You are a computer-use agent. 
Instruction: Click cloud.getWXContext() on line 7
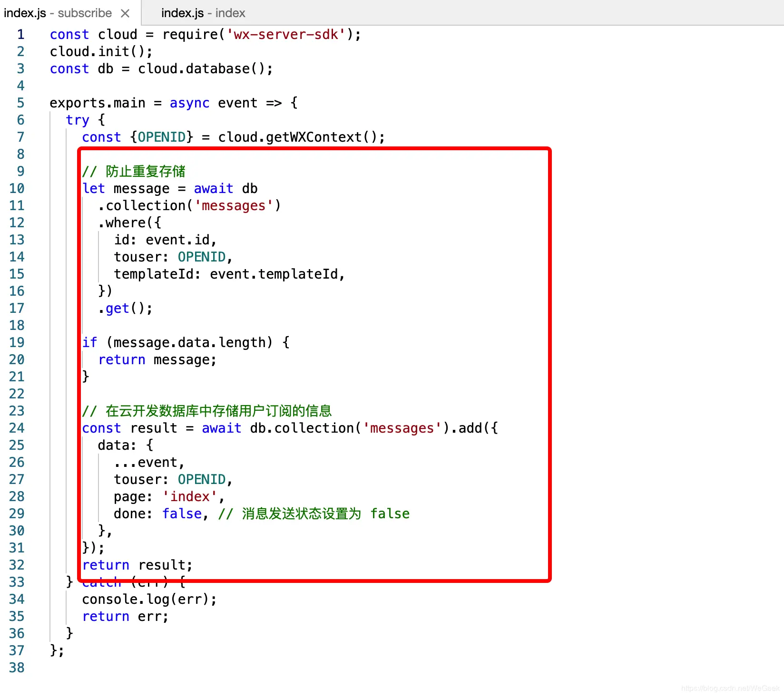[x=298, y=137]
